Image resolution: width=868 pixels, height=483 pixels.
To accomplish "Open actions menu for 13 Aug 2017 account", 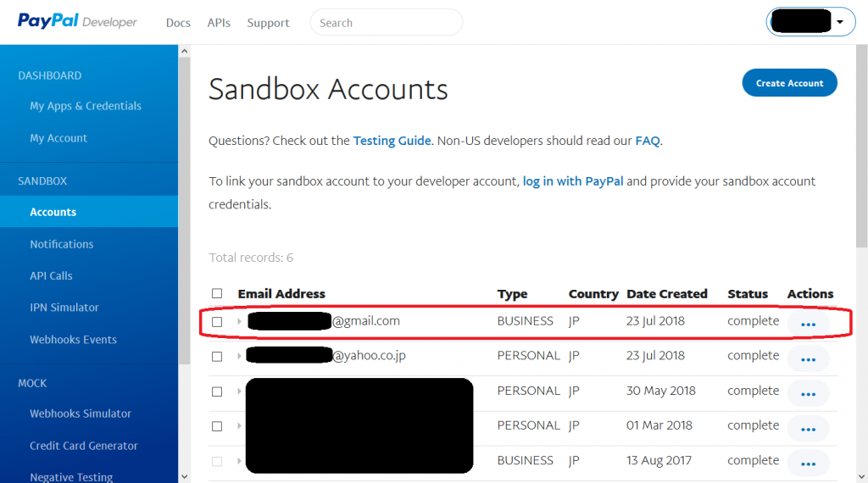I will click(x=808, y=463).
